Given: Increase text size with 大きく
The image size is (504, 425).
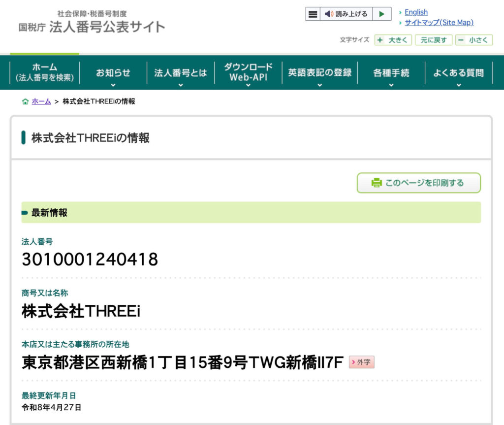Looking at the screenshot, I should (x=393, y=40).
